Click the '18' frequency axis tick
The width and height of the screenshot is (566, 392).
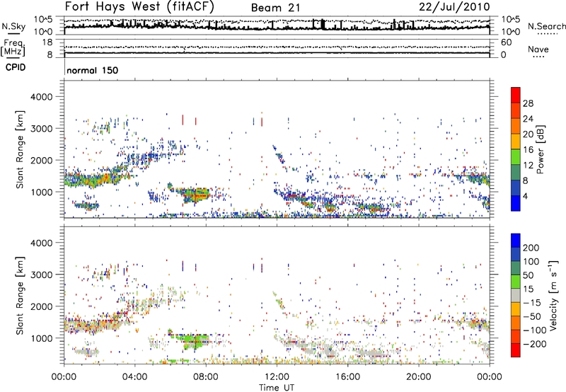pos(47,42)
